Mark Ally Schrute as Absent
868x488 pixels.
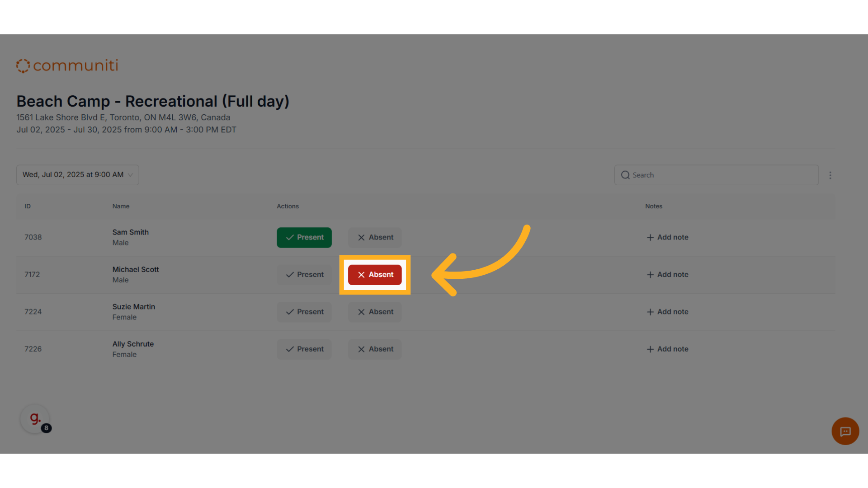coord(375,349)
